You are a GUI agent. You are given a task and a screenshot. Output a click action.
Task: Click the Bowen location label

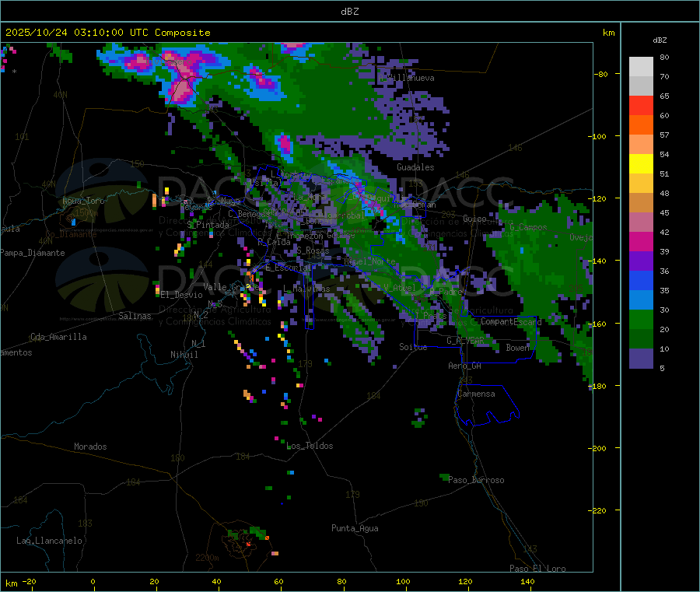click(517, 347)
